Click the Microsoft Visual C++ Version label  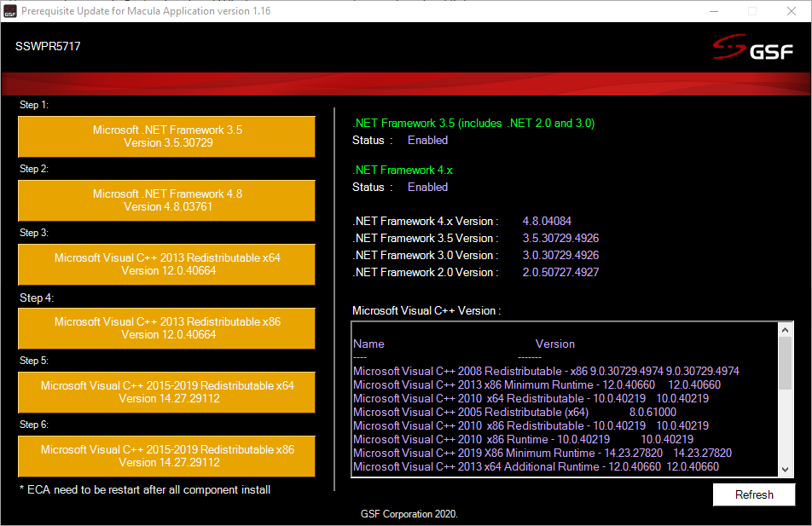[426, 310]
